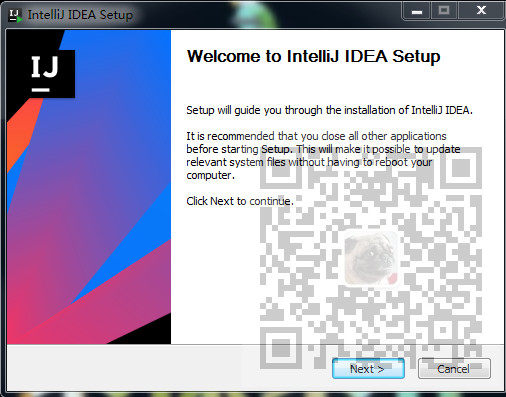The height and width of the screenshot is (397, 506).
Task: Click the QR code's bottom-left corner square
Action: point(281,348)
